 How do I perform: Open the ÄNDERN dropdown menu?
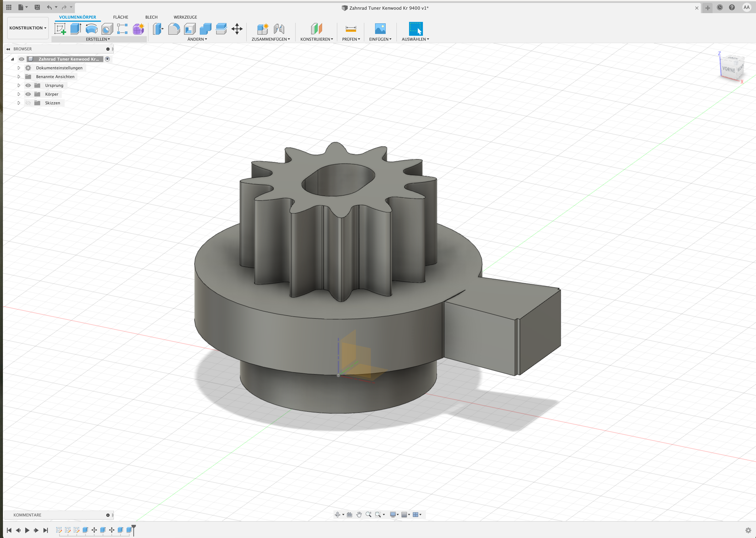click(197, 39)
